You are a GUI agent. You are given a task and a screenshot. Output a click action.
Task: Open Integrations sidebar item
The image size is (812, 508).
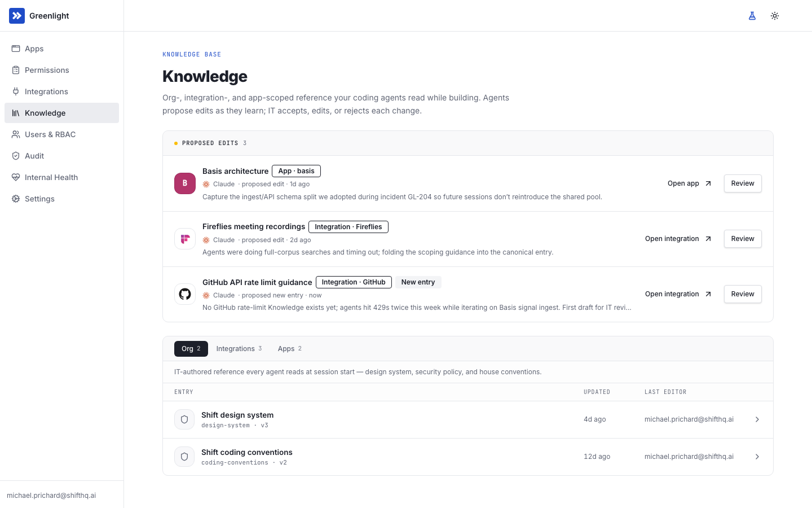[61, 91]
